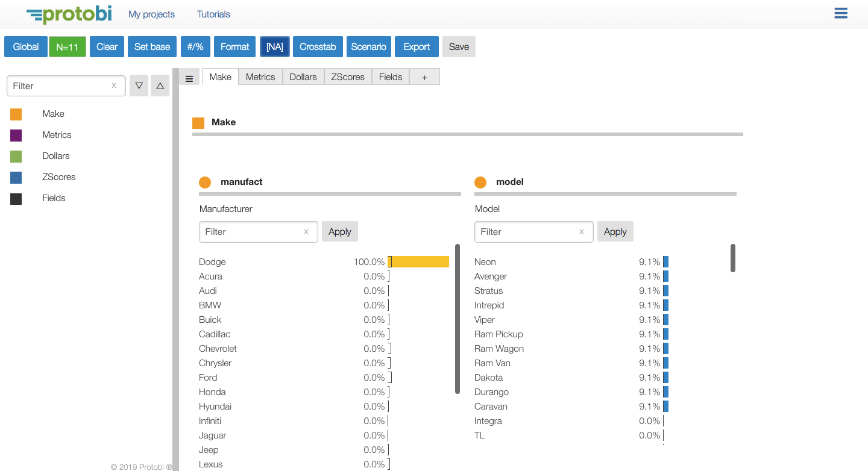Open the hamburger menu at top right
Screen dimensions: 868x471
point(840,13)
